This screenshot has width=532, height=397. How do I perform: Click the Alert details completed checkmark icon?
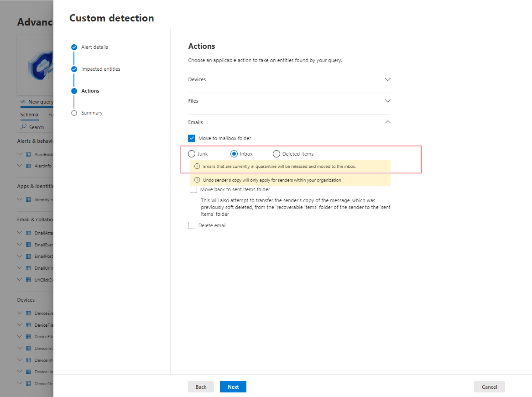74,47
